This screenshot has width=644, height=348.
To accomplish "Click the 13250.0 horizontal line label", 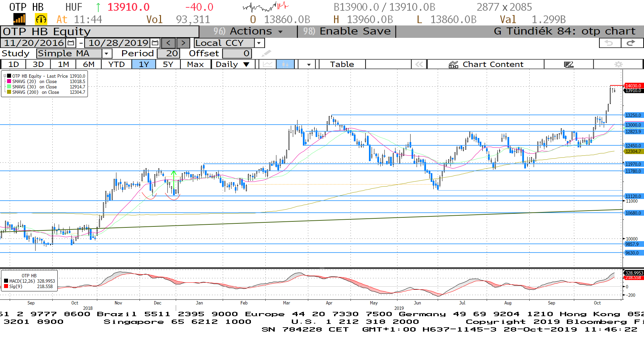I will coord(633,115).
